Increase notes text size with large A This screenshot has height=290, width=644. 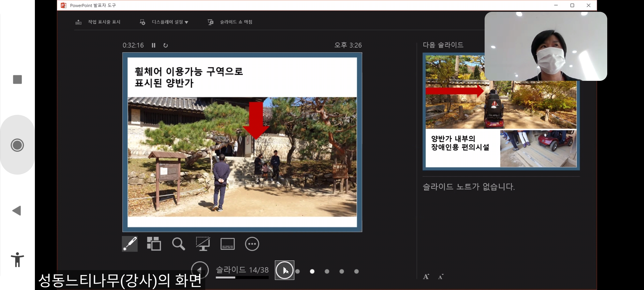(x=426, y=277)
